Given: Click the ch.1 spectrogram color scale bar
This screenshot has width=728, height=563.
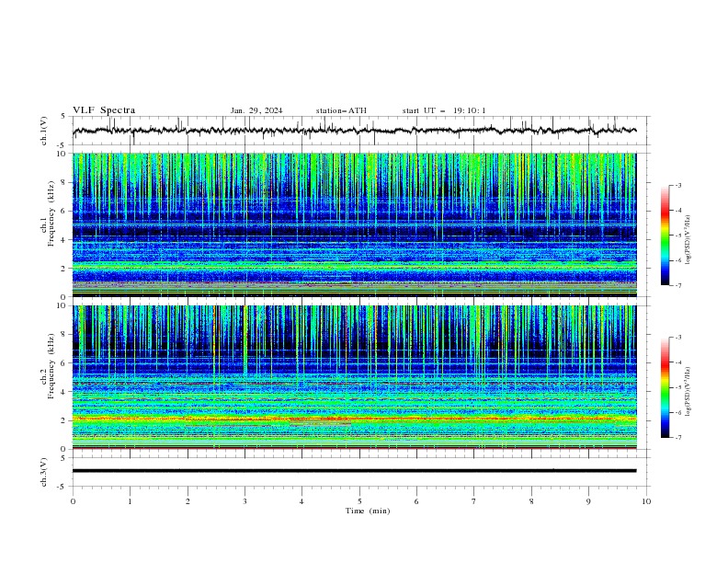Looking at the screenshot, I should [665, 236].
